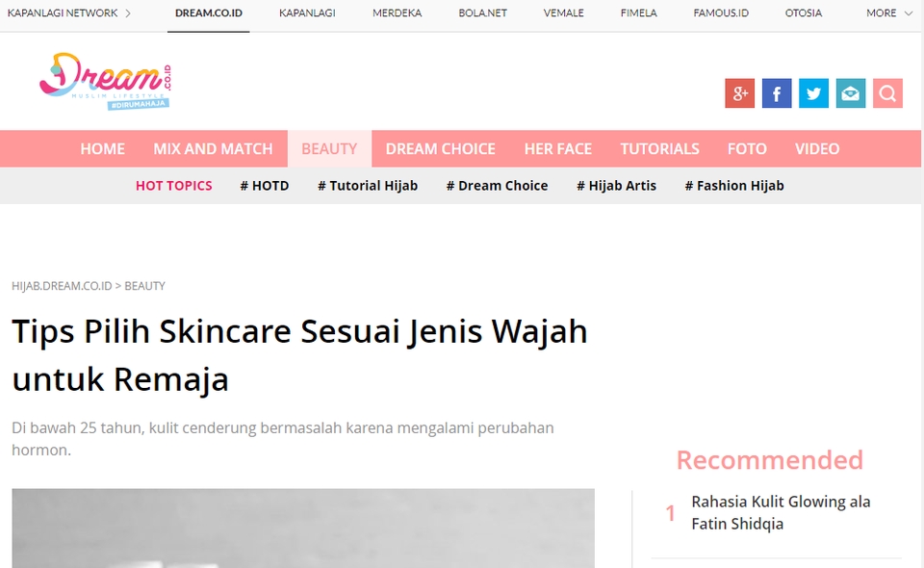Open the search magnifier icon
Viewport: 924px width, 568px height.
point(888,93)
